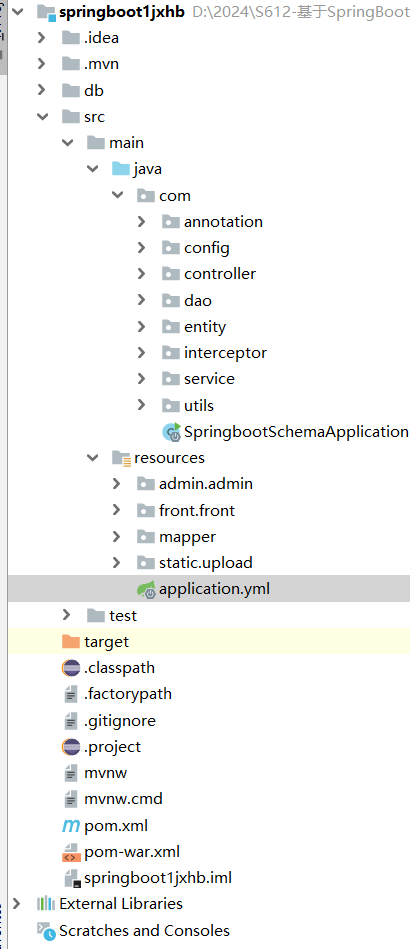The width and height of the screenshot is (410, 949).
Task: Click the pom.xml Maven icon
Action: pyautogui.click(x=71, y=826)
